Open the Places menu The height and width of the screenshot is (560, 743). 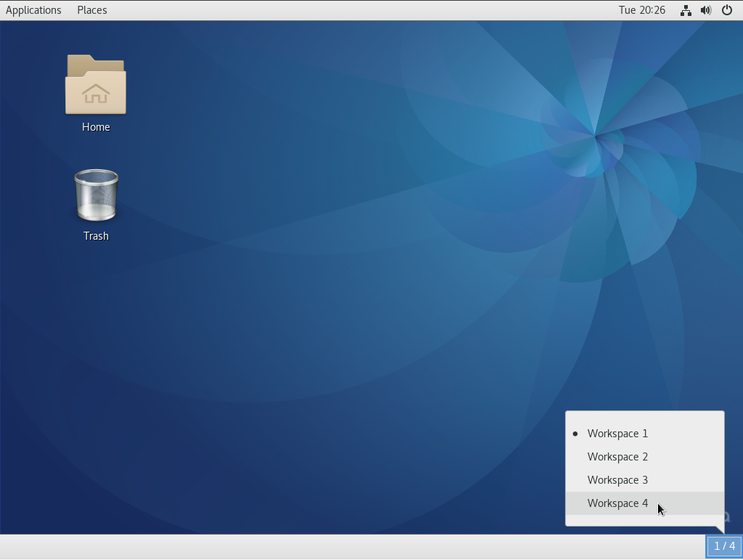tap(92, 9)
